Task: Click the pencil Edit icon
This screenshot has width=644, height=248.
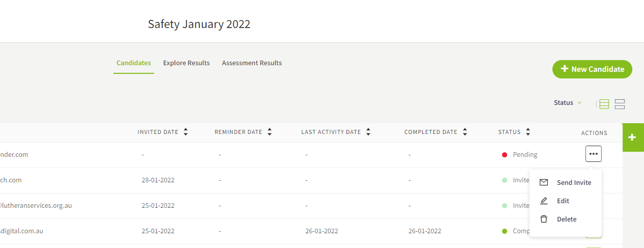Action: [544, 201]
